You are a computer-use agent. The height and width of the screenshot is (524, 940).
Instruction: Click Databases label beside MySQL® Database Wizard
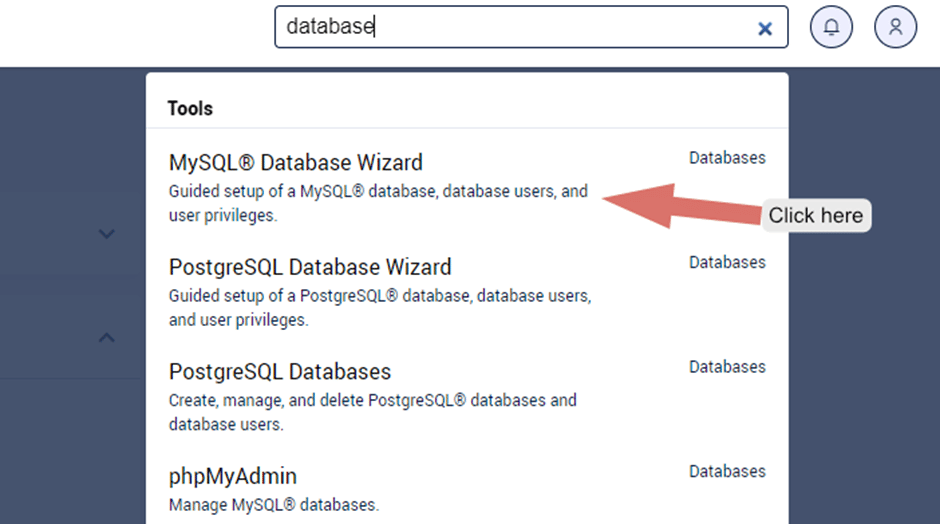coord(727,158)
